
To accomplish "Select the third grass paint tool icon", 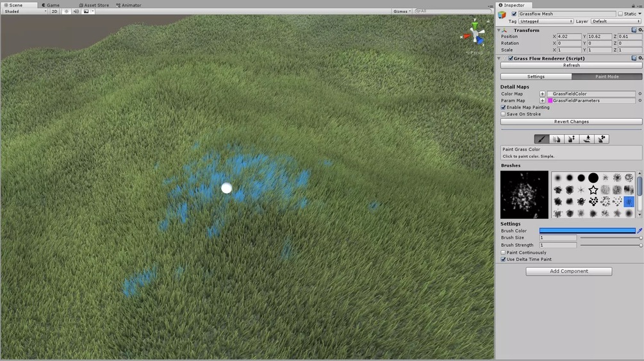I will pos(572,139).
